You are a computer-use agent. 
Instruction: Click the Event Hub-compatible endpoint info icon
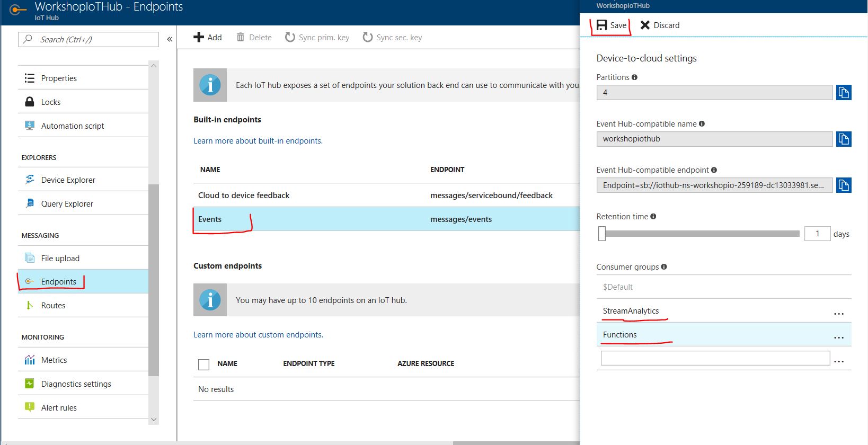714,170
